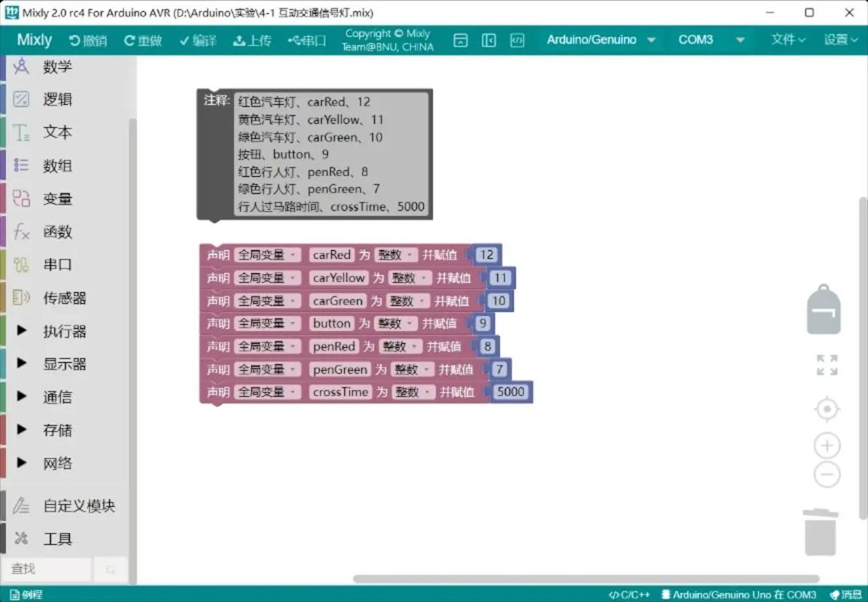Screen dimensions: 868x602
Task: Click the center blocks crosshair icon
Action: 827,409
